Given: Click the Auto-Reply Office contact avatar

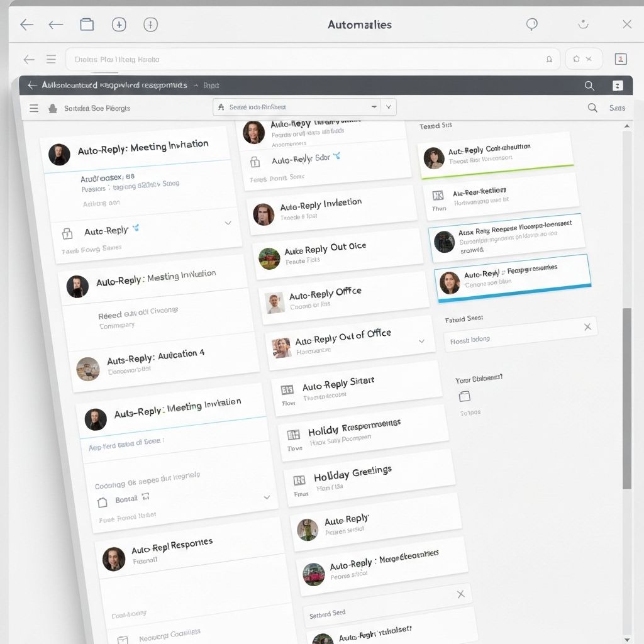Looking at the screenshot, I should pos(275,303).
